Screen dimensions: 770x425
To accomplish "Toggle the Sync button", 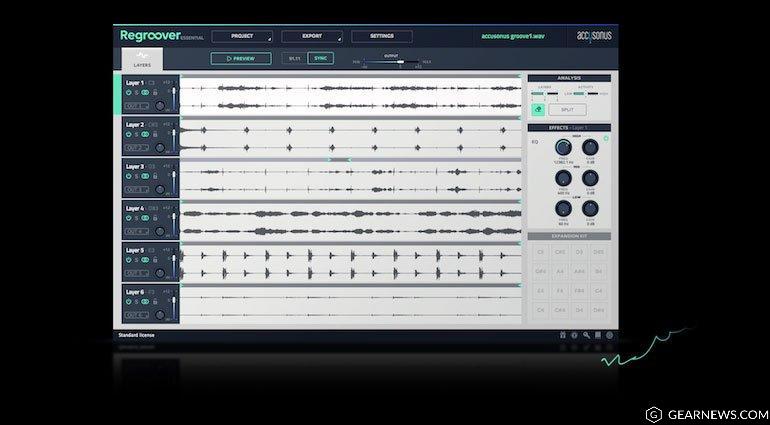I will click(x=320, y=58).
